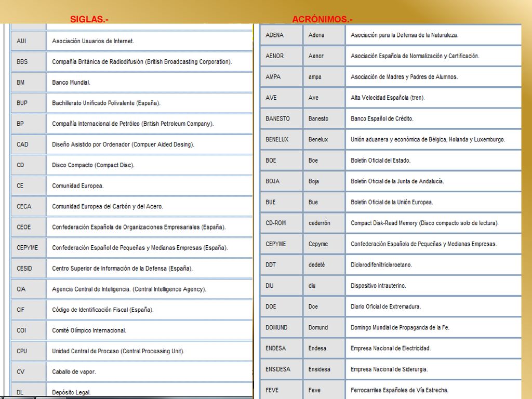Select the 'Cepyme' lowercase cell
Screen dimensions: 532x399
tap(324, 244)
